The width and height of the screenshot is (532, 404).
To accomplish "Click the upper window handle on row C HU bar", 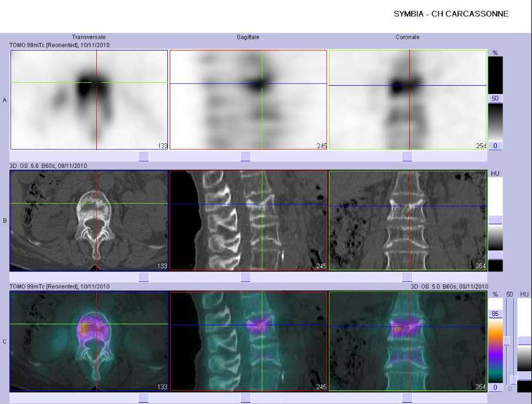I will click(x=524, y=341).
